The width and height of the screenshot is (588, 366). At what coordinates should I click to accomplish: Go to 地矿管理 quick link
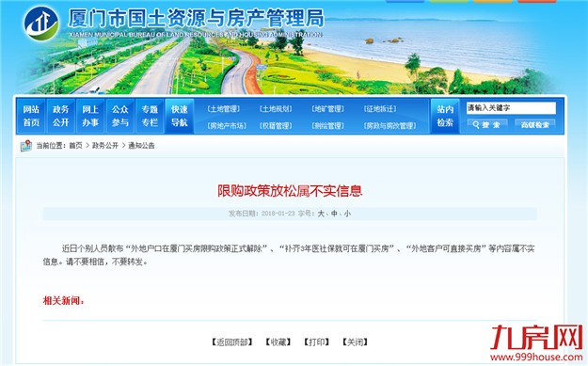point(327,109)
